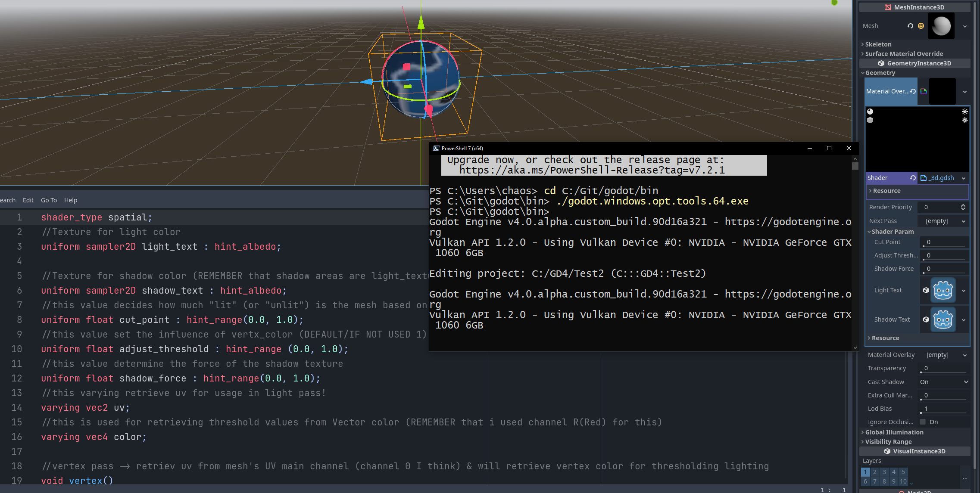Toggle layer 7 in the Layers grid
The image size is (980, 493).
[875, 481]
